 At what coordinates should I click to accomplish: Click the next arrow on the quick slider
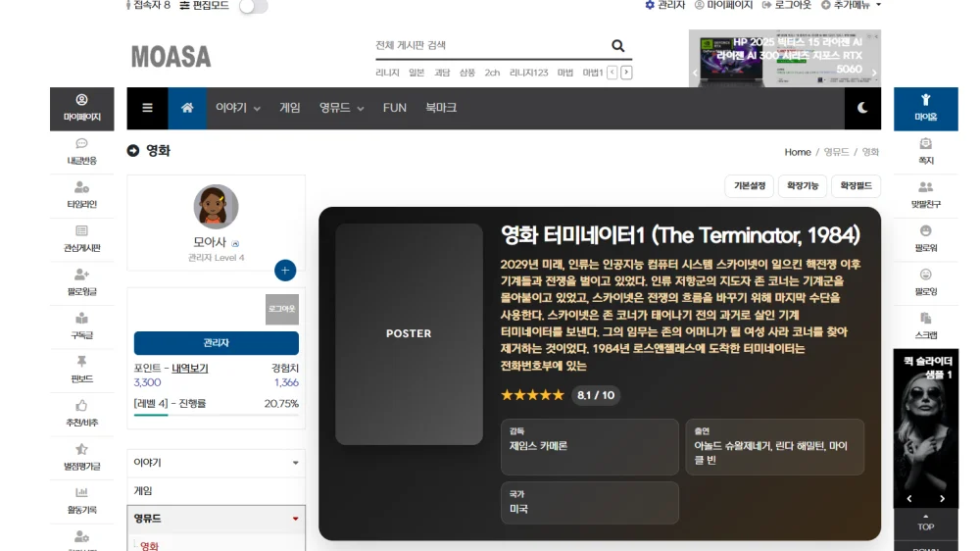point(943,498)
